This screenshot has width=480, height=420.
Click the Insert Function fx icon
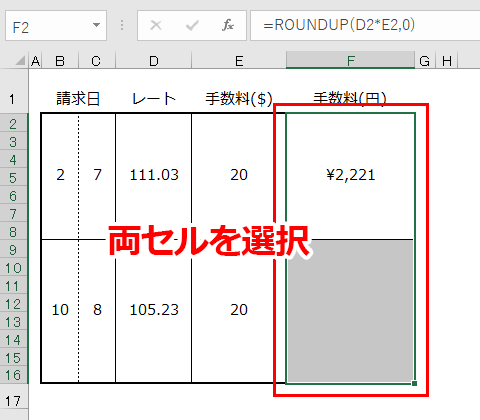click(x=228, y=25)
